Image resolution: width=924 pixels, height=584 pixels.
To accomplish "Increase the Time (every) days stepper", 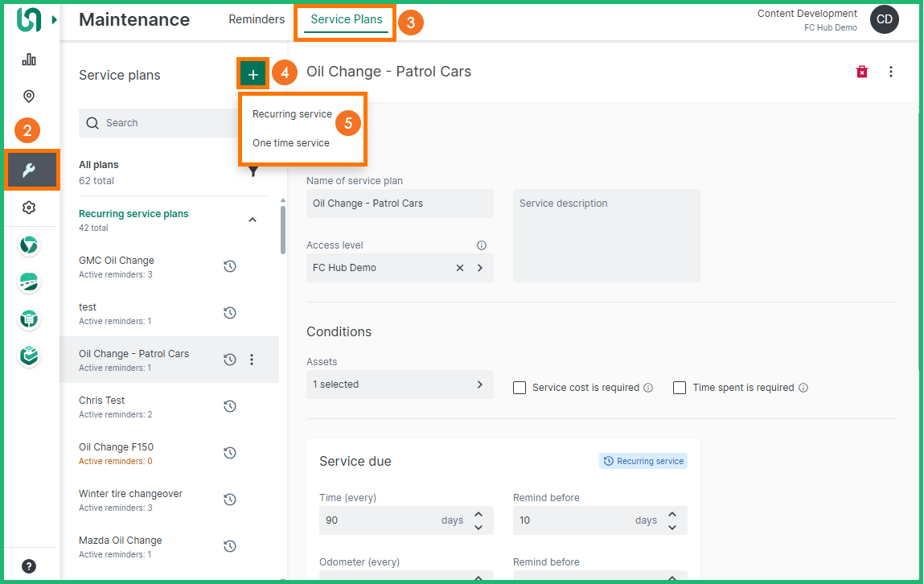I will point(478,514).
